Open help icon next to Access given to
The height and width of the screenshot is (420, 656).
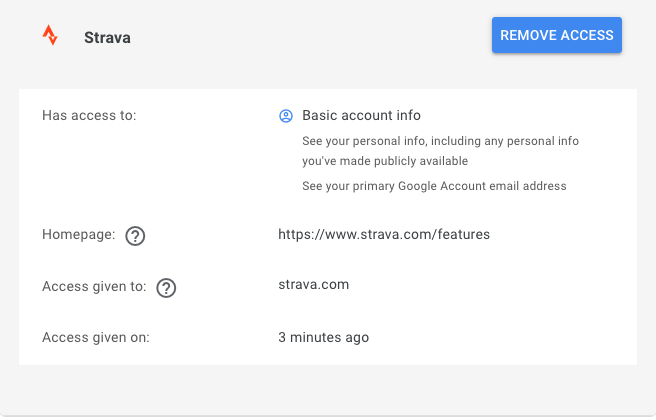pyautogui.click(x=166, y=288)
